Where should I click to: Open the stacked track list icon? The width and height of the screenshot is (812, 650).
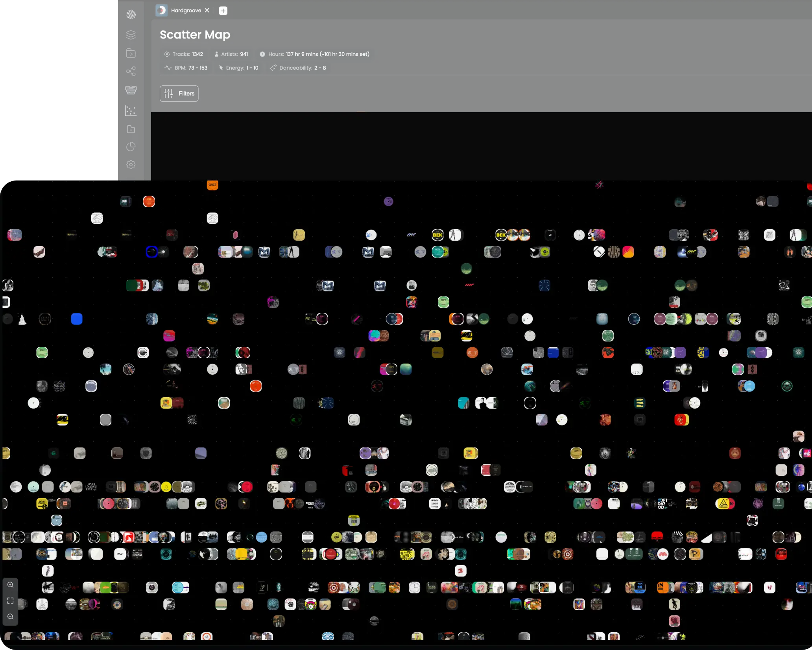[131, 90]
